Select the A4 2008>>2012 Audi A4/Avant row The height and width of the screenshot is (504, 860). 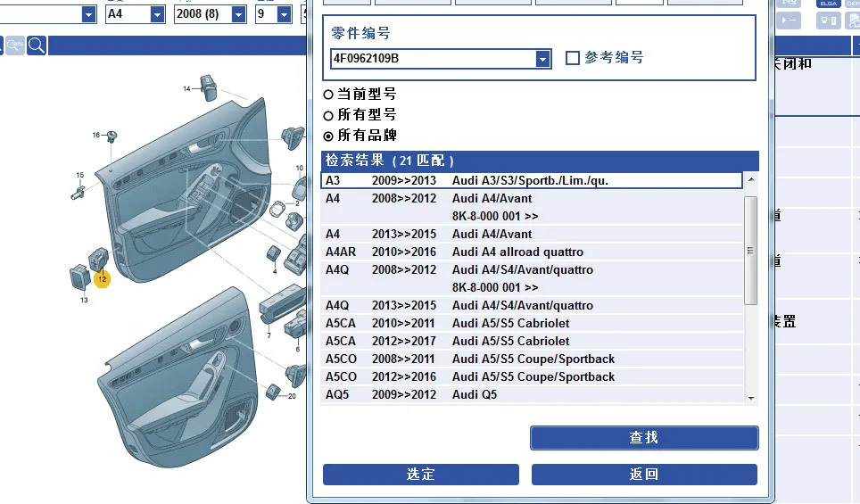(x=532, y=207)
